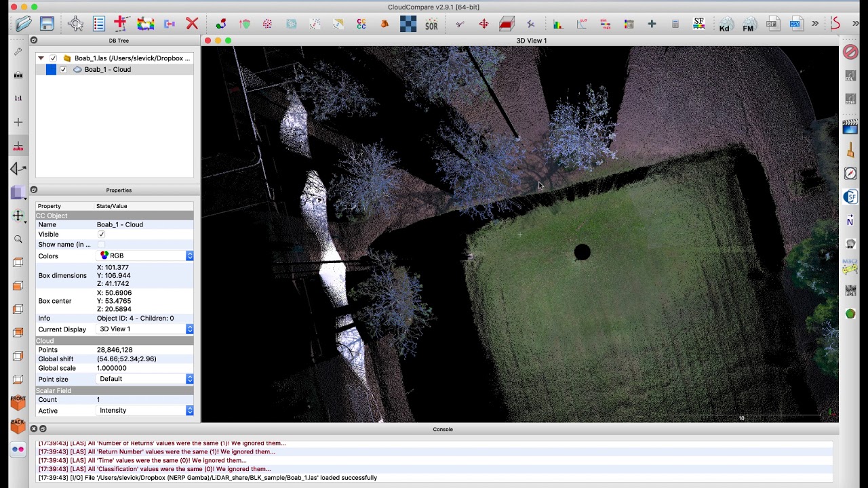Viewport: 868px width, 488px height.
Task: Click the camera settings icon
Action: [18, 75]
